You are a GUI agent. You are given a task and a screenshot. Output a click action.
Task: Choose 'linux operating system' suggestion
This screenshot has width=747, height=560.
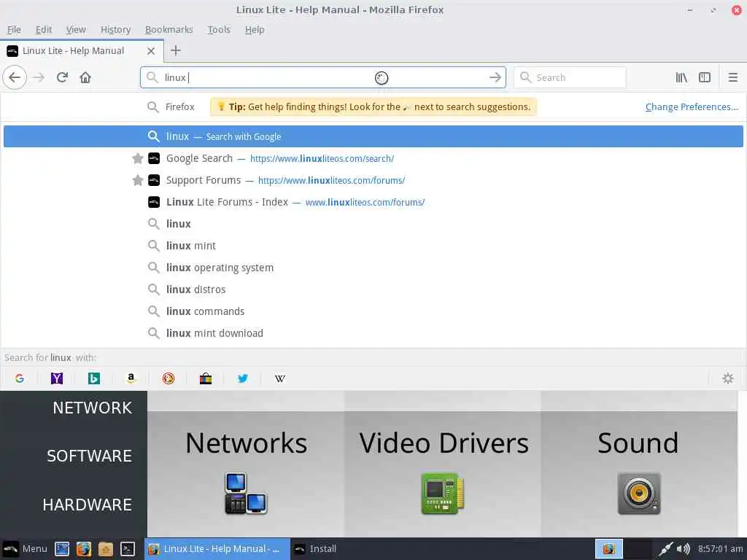(x=373, y=268)
